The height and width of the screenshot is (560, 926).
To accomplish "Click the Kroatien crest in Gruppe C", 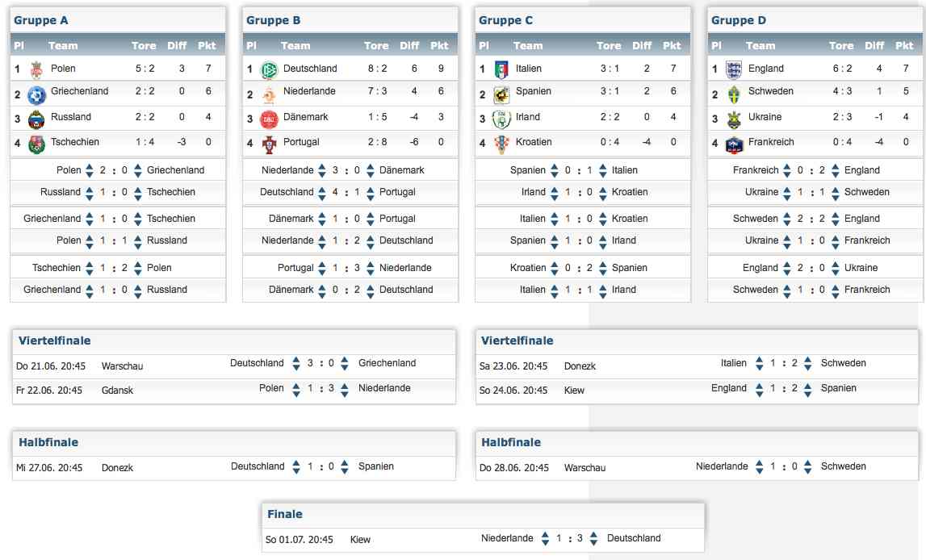I will pos(501,144).
